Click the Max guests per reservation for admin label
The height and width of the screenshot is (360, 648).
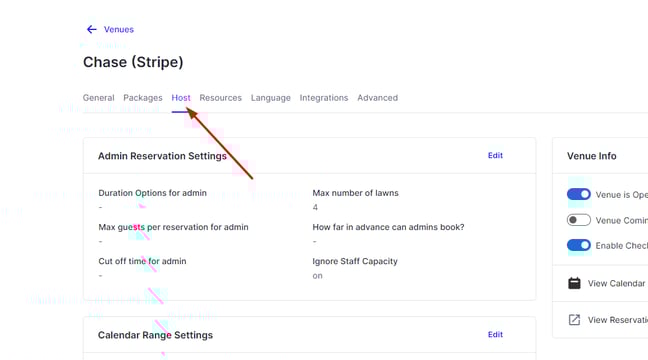pos(173,227)
